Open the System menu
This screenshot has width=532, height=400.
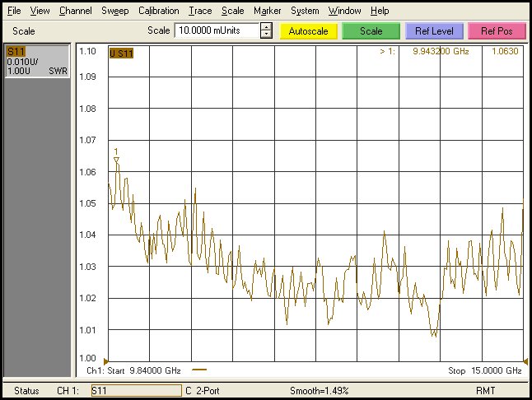[305, 11]
